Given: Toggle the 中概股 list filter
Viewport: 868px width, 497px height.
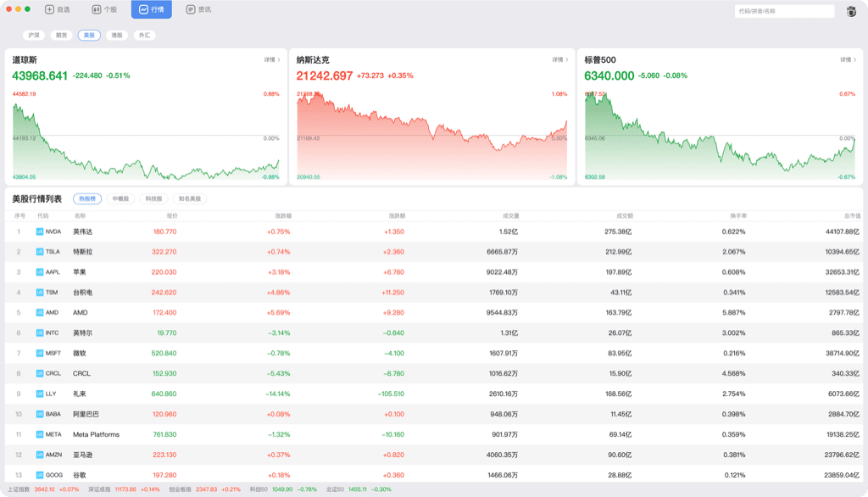Looking at the screenshot, I should tap(120, 198).
